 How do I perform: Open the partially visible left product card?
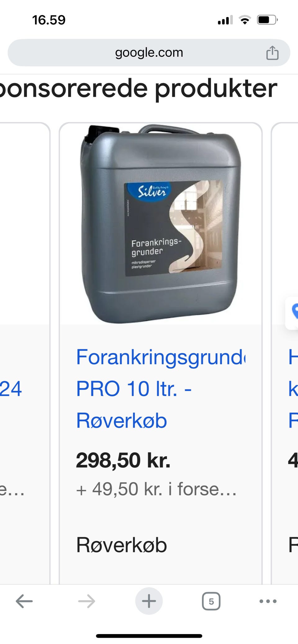tap(25, 353)
